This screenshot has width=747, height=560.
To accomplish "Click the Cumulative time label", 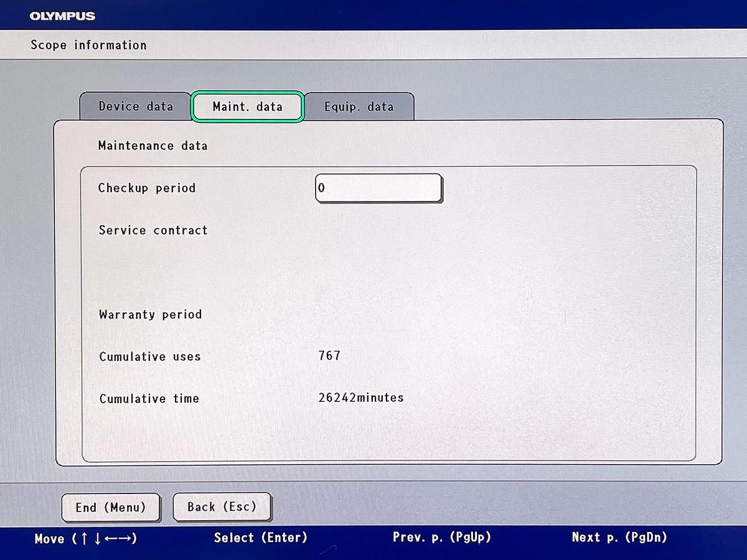I will [x=149, y=399].
